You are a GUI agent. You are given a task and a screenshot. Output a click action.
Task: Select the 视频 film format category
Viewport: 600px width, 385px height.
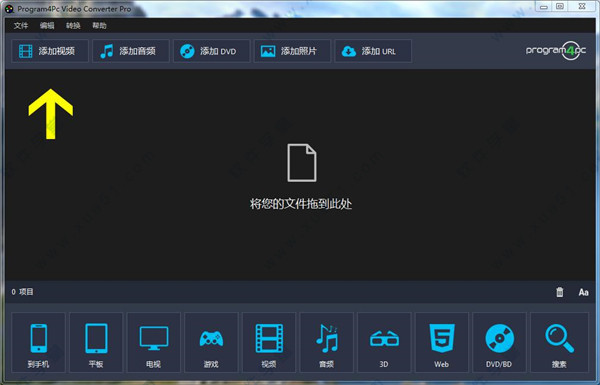coord(269,342)
